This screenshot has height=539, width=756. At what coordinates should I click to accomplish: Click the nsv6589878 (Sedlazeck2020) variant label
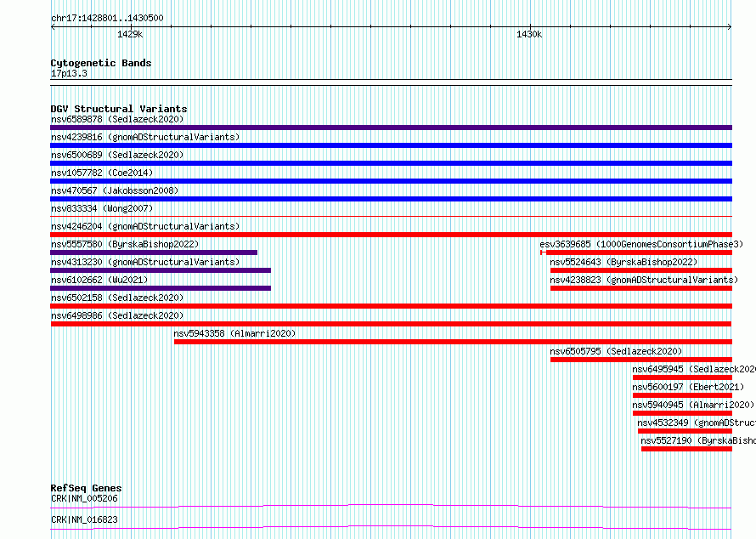click(117, 119)
